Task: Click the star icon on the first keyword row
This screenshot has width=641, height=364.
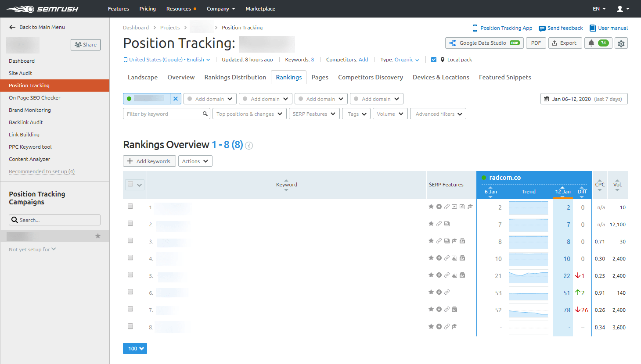Action: pos(431,206)
